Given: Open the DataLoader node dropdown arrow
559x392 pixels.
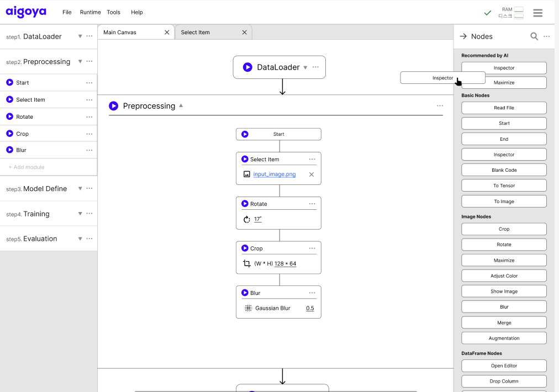Looking at the screenshot, I should (305, 67).
